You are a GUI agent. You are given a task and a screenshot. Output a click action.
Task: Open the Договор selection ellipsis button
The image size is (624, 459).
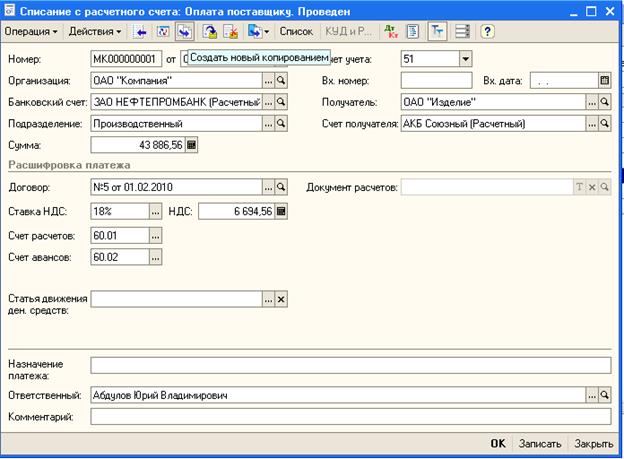(x=268, y=187)
